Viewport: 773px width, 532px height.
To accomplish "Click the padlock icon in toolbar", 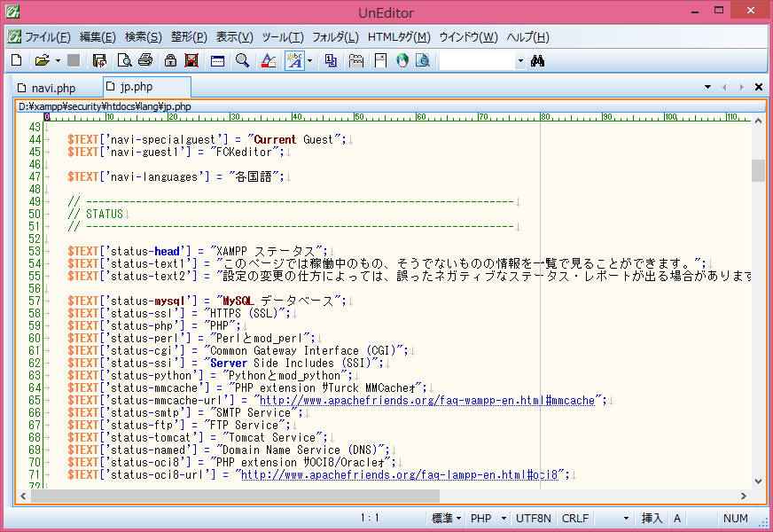I will 169,60.
